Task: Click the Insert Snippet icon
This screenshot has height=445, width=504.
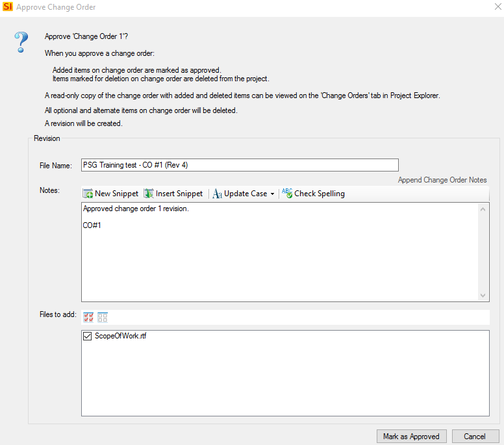Action: pyautogui.click(x=149, y=194)
